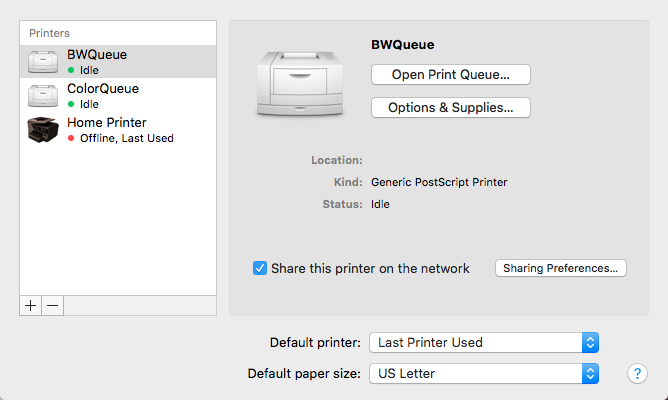Open Options & Supplies settings
The width and height of the screenshot is (668, 400).
tap(450, 107)
